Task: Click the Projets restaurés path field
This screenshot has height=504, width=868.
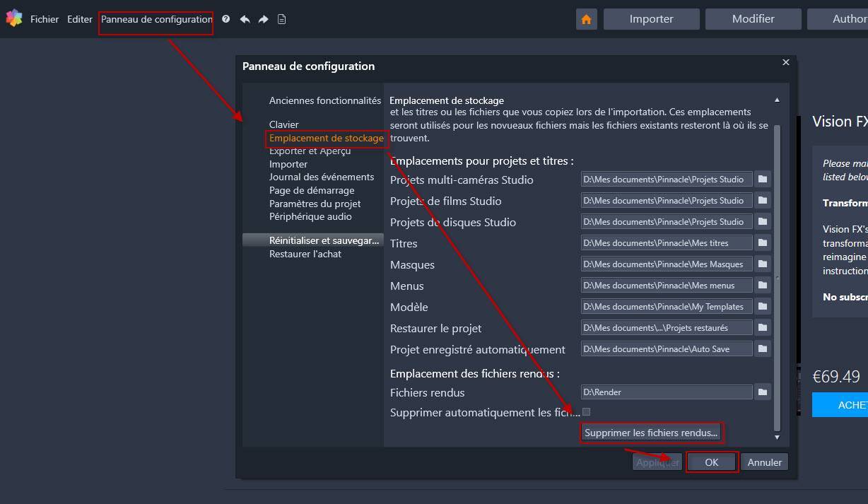Action: point(667,328)
